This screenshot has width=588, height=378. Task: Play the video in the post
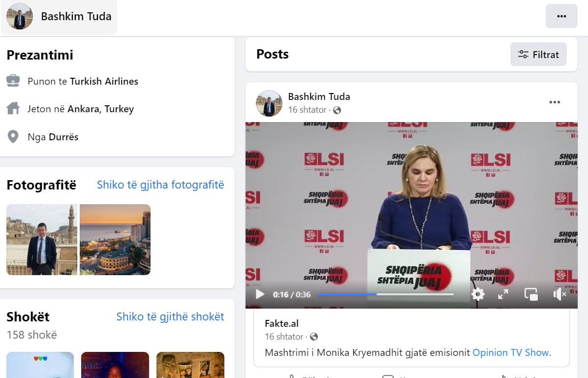(260, 294)
